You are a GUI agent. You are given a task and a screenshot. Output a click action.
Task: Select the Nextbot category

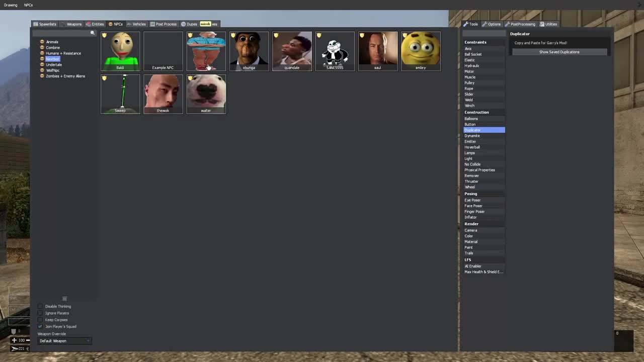click(52, 59)
